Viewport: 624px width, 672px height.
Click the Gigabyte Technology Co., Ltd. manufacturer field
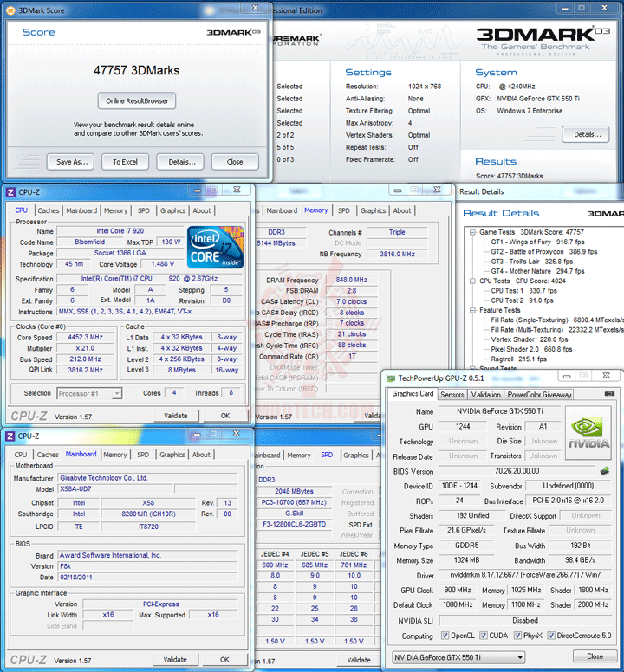click(147, 478)
